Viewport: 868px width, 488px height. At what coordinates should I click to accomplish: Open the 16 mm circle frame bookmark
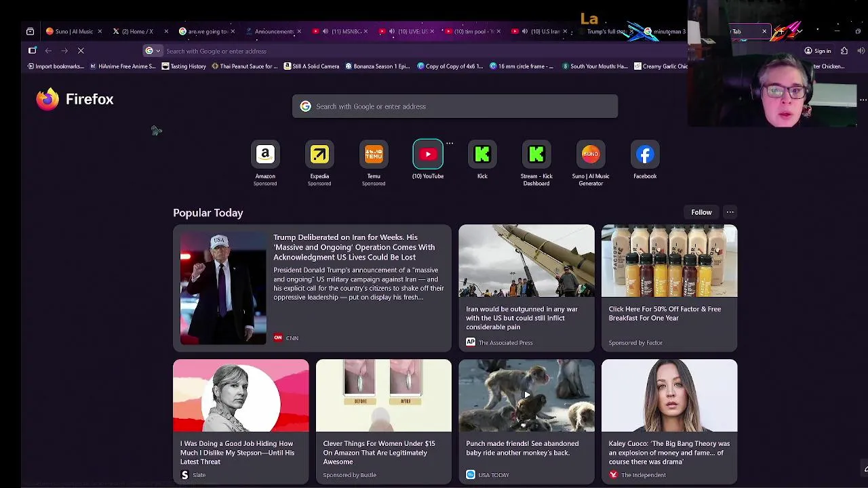pos(521,66)
